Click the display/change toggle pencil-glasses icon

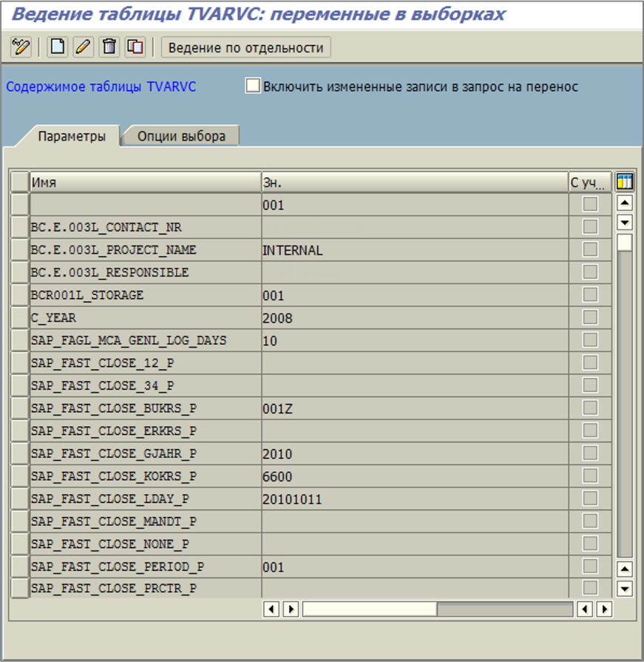(x=21, y=47)
